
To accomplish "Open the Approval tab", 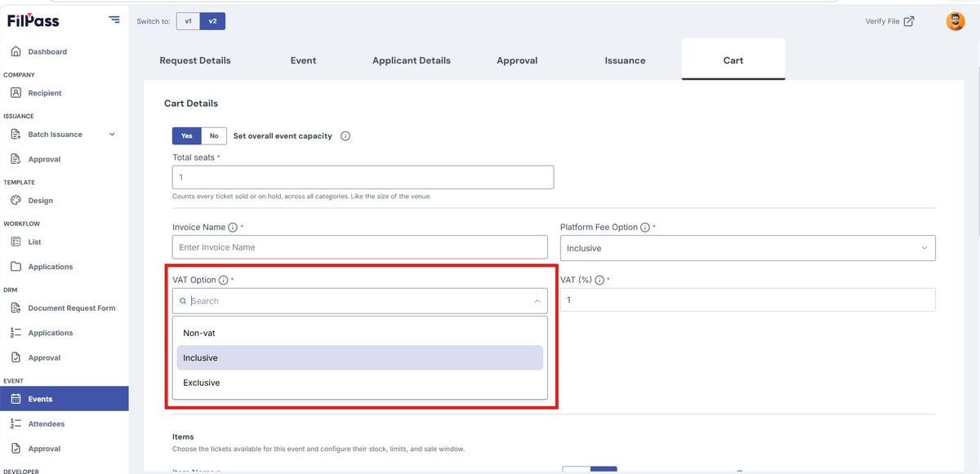I will 517,60.
